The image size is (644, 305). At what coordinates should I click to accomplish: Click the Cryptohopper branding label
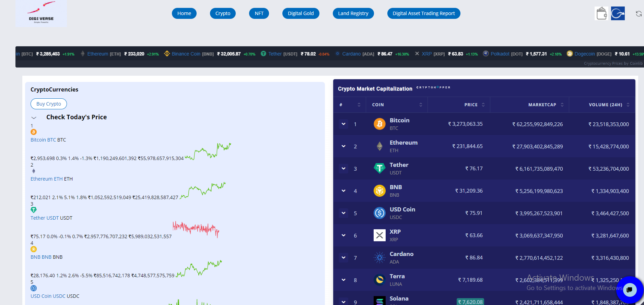[x=433, y=87]
